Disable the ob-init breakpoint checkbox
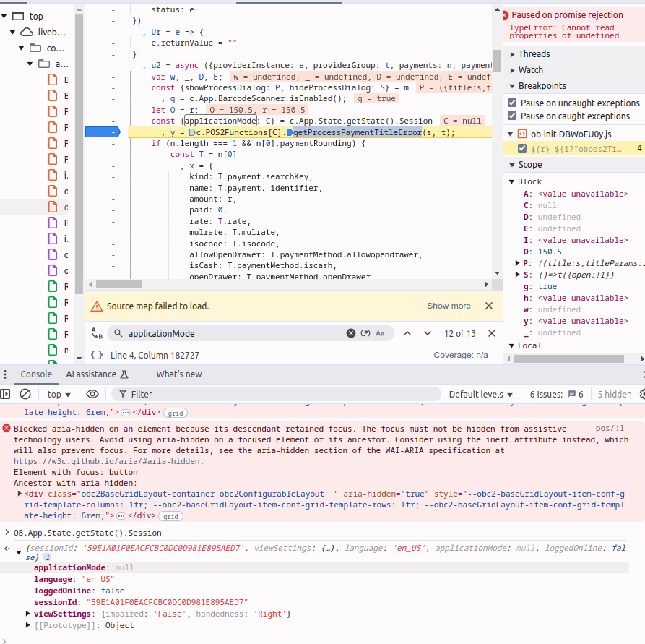645x644 pixels. click(x=523, y=148)
